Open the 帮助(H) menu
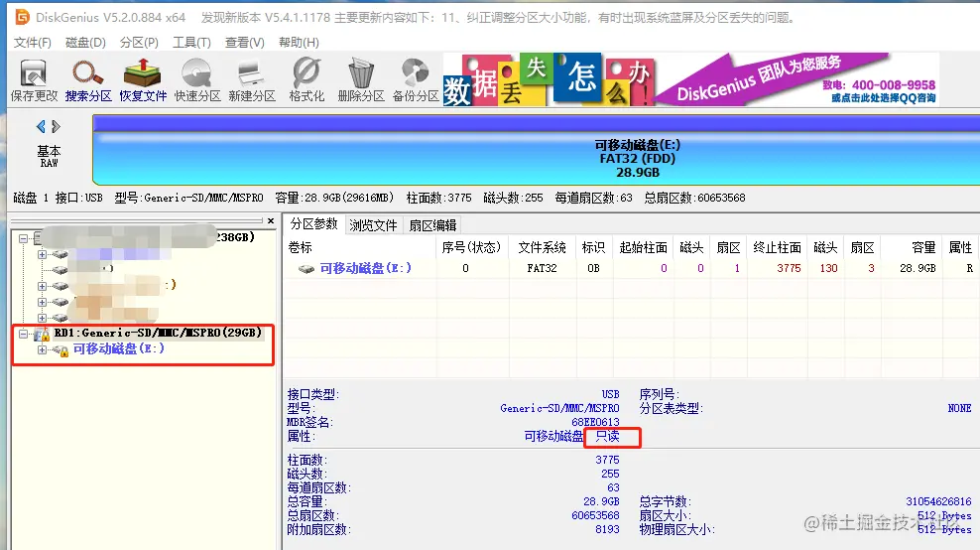The width and height of the screenshot is (980, 550). (x=299, y=42)
